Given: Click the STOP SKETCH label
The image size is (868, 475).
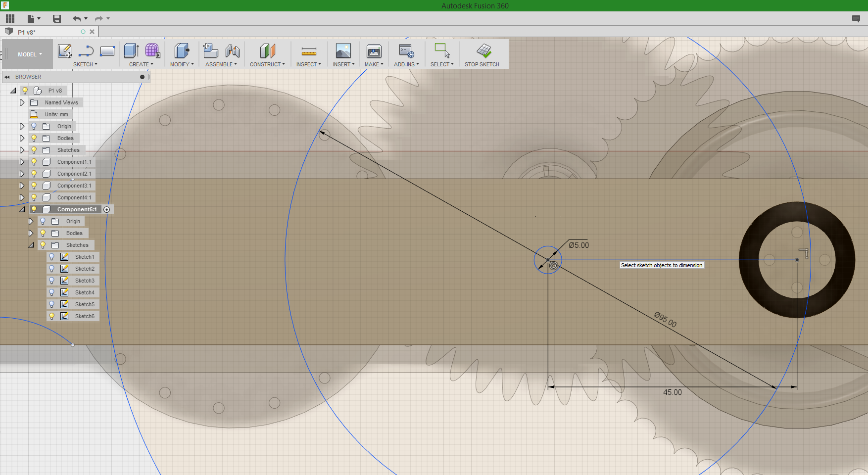Looking at the screenshot, I should (482, 64).
